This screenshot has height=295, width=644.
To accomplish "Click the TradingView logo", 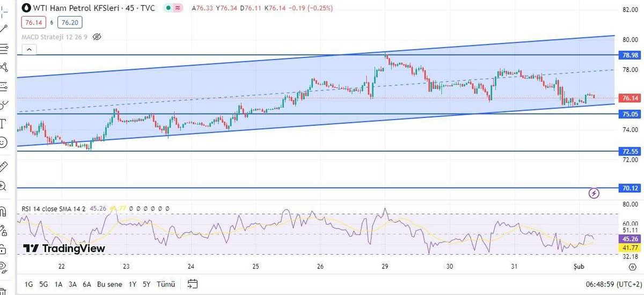I will pos(64,249).
